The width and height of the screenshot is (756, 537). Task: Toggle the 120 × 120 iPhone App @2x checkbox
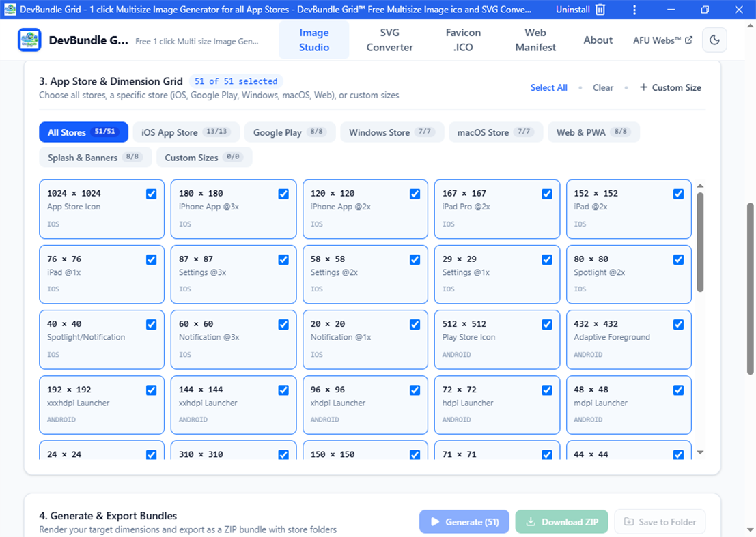415,194
